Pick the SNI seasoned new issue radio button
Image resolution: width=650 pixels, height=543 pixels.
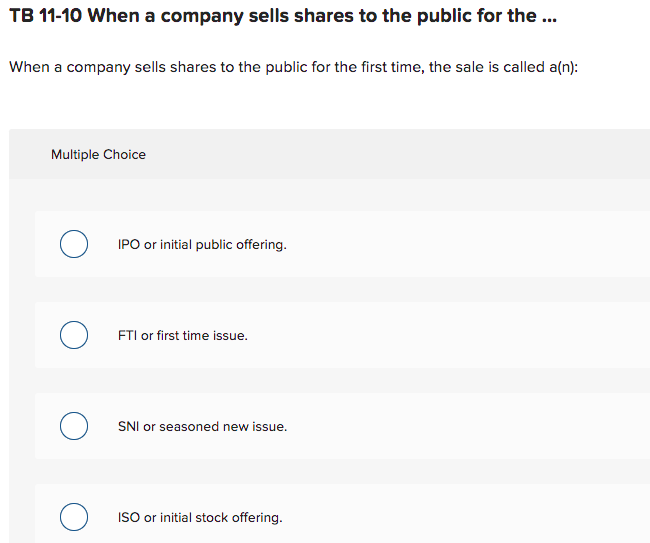[x=73, y=426]
